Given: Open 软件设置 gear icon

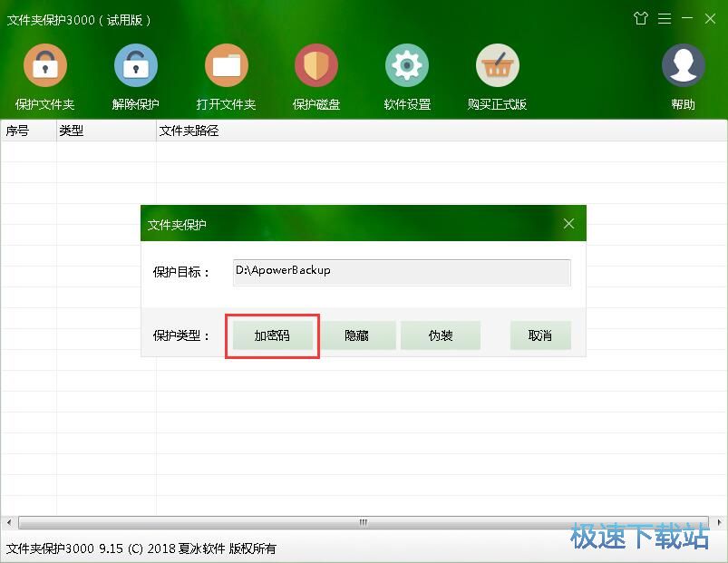Looking at the screenshot, I should point(407,65).
